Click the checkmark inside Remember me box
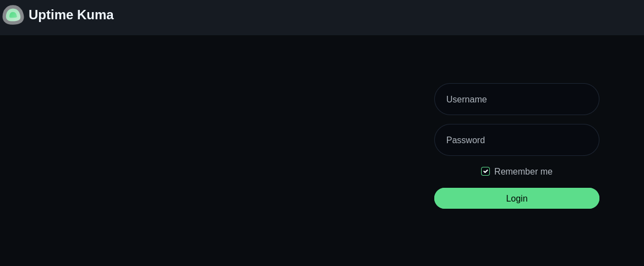Screen dimensions: 644x266 pyautogui.click(x=485, y=171)
